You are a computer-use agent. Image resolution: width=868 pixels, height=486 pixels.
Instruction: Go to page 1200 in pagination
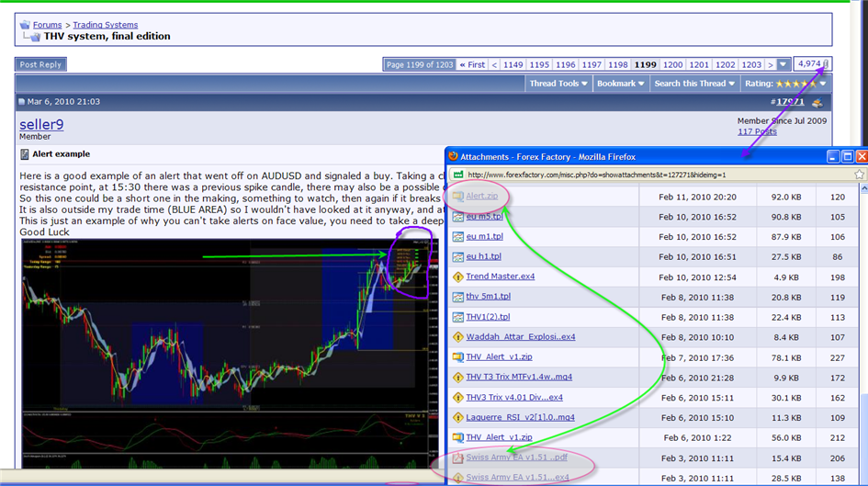coord(672,64)
